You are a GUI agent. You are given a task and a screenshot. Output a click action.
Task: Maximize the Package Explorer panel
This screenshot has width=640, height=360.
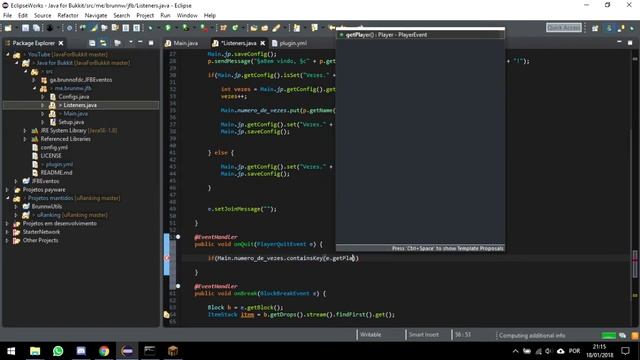[x=151, y=42]
